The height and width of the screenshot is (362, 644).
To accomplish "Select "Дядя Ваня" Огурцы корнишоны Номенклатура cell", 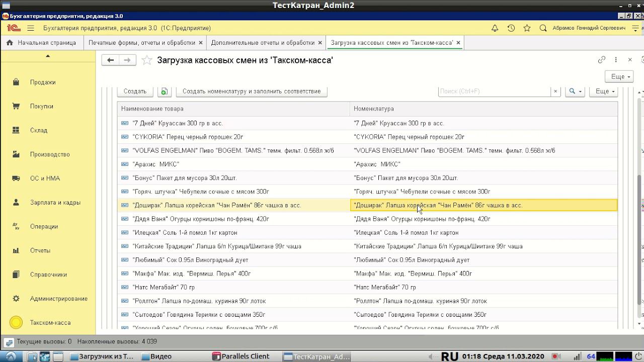I will point(484,219).
